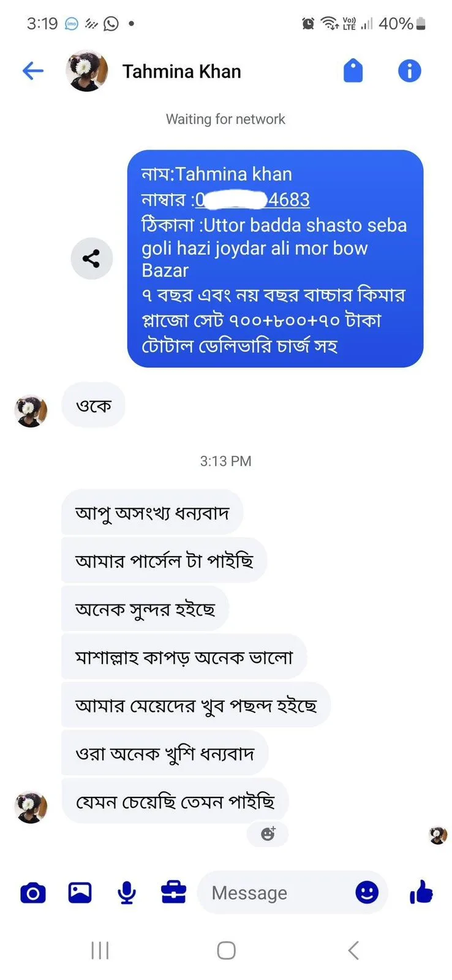Send a thumbs-up like
The height and width of the screenshot is (980, 452).
(x=421, y=892)
